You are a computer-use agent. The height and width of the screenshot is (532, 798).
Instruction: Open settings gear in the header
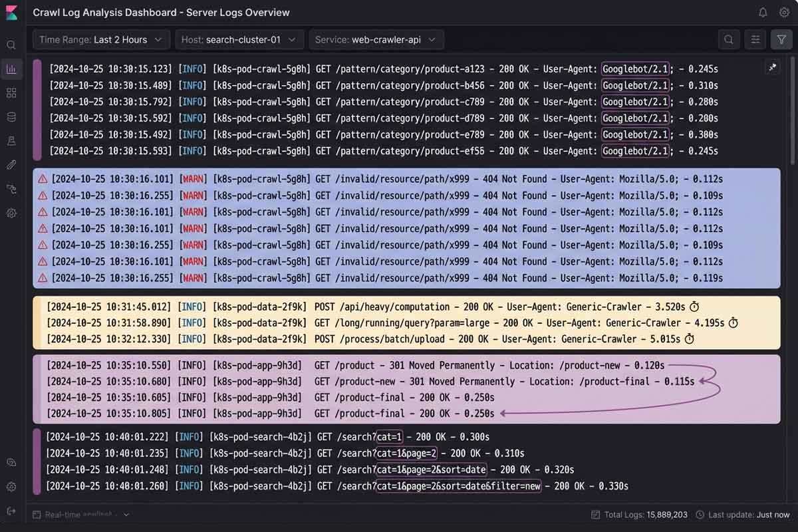coord(784,13)
